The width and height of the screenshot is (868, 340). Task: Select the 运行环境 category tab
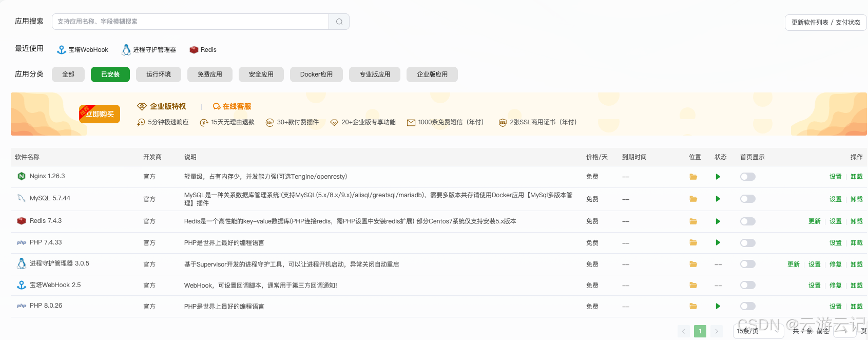coord(159,74)
